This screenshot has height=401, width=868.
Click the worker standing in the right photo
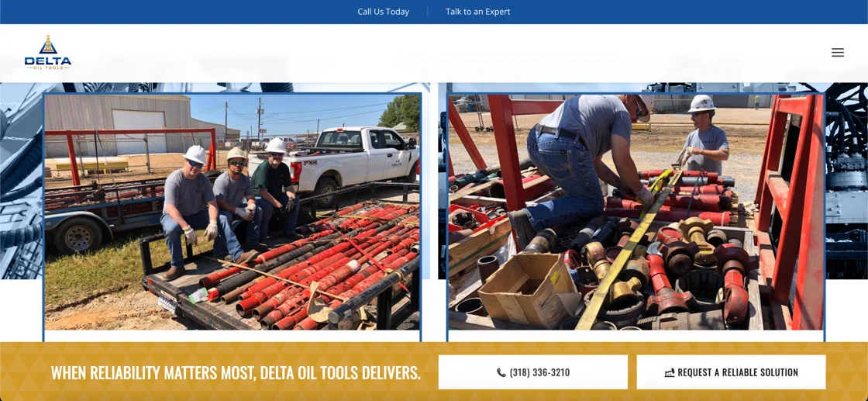(x=701, y=135)
